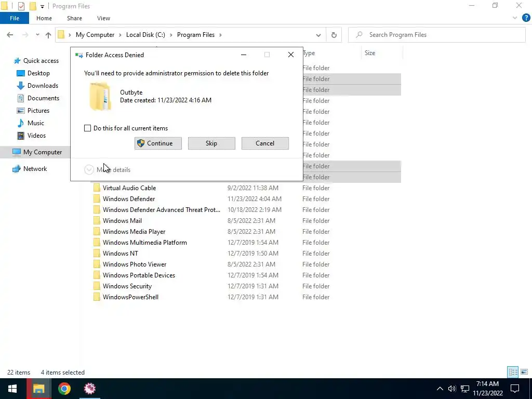The height and width of the screenshot is (399, 532).
Task: Open the volume speaker tray icon
Action: coord(452,389)
